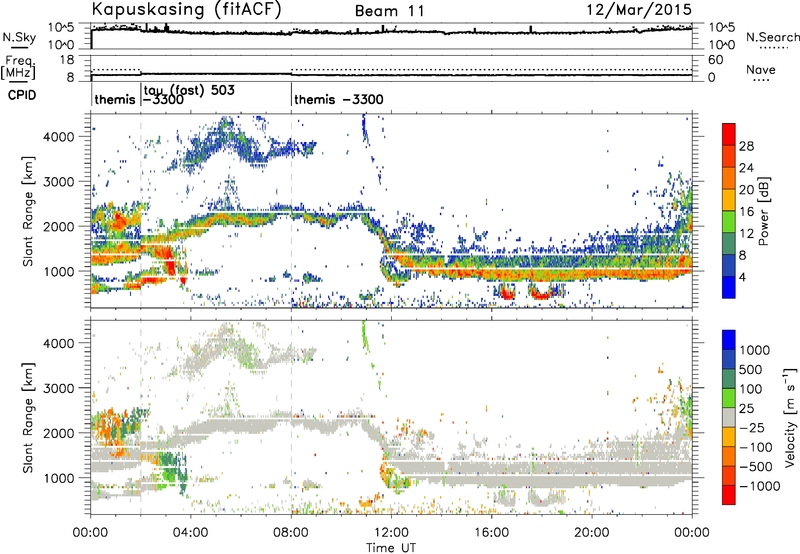Click the 20:00 time axis tick

tap(591, 533)
